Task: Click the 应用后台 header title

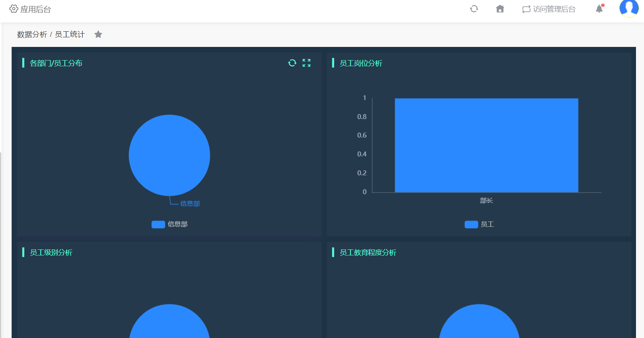Action: point(36,9)
